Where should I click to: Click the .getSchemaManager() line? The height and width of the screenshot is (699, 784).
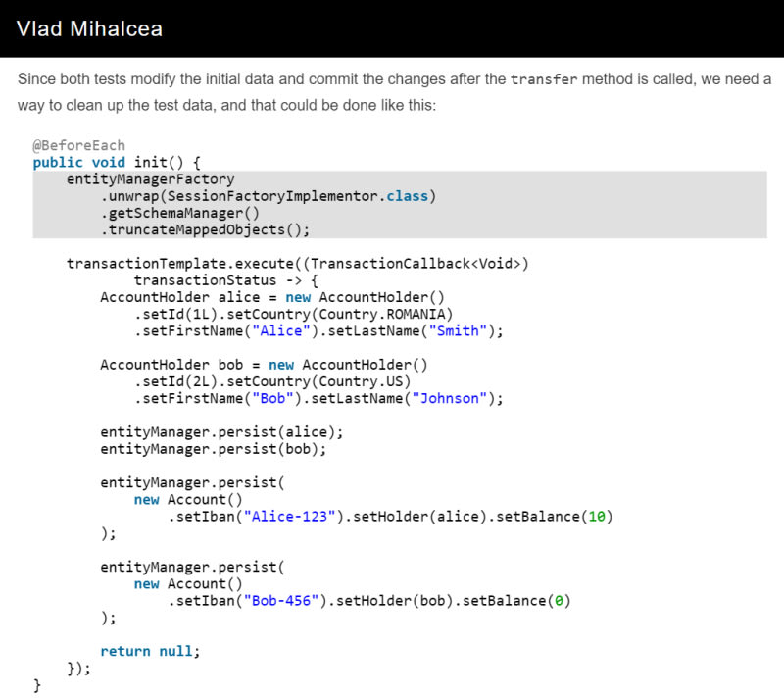179,213
